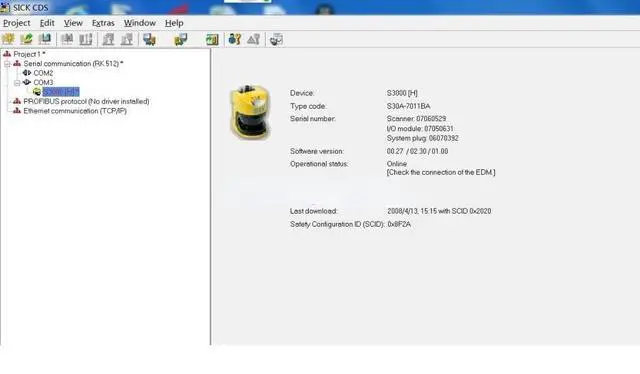Click the Operational status: field label
640x374 pixels.
click(x=319, y=164)
